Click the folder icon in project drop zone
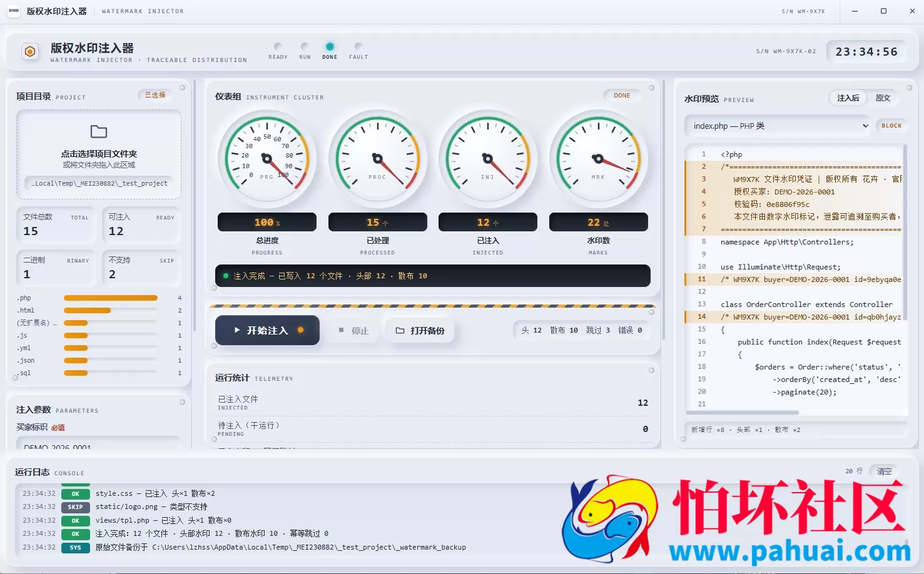The width and height of the screenshot is (924, 574). tap(99, 131)
